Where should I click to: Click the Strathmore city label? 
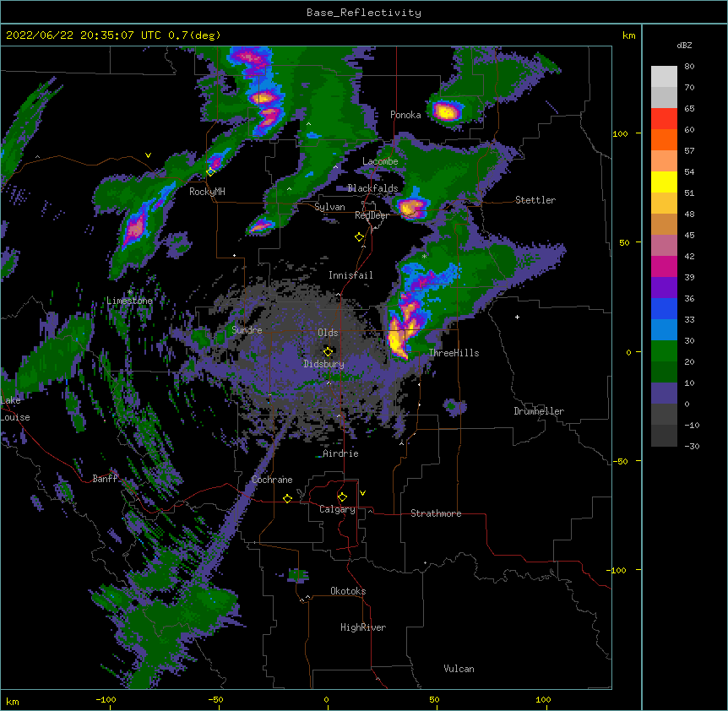(x=436, y=513)
